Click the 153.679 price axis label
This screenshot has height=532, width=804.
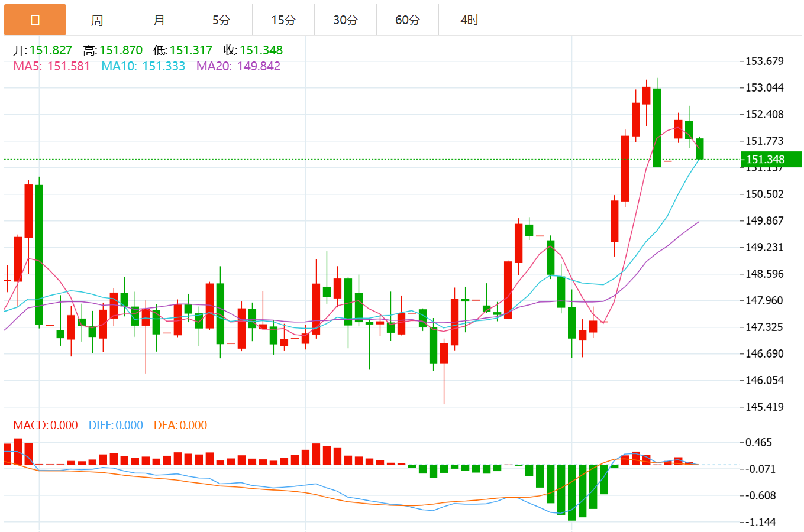click(764, 61)
